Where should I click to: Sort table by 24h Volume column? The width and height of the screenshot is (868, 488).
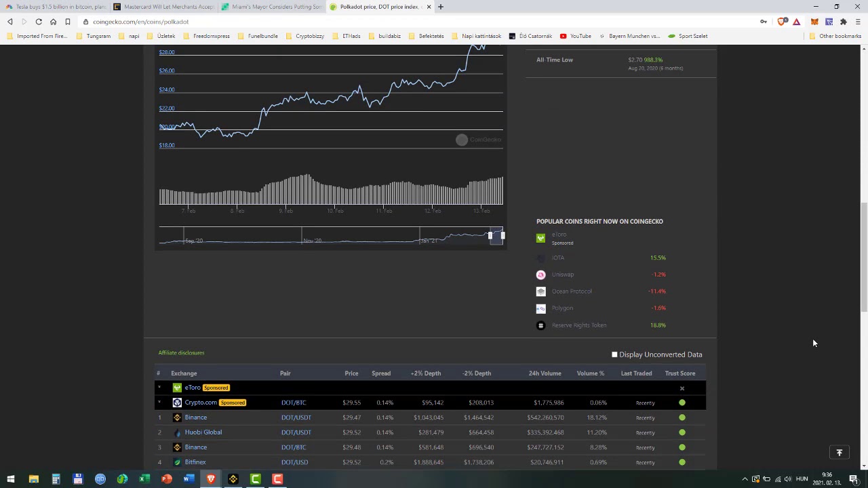coord(545,373)
